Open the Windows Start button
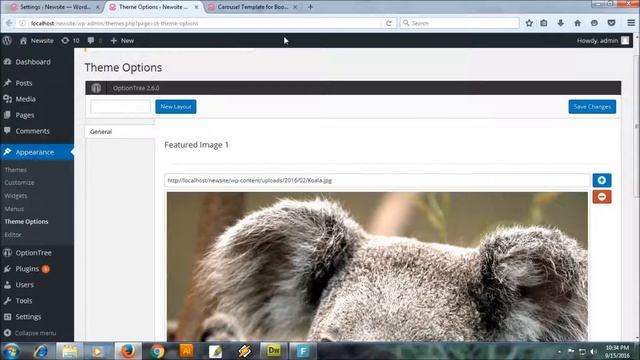The image size is (640, 360). (11, 351)
